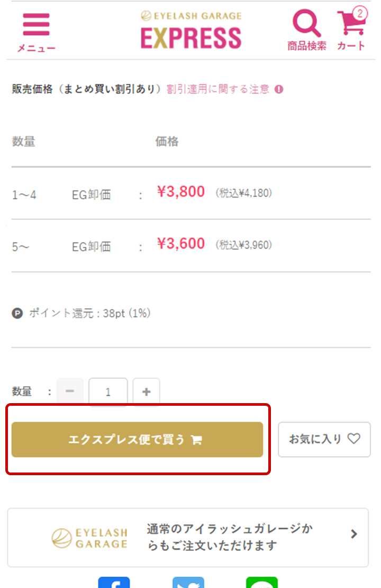Image resolution: width=381 pixels, height=588 pixels.
Task: Click the heart icon in お気に入り
Action: [x=353, y=439]
